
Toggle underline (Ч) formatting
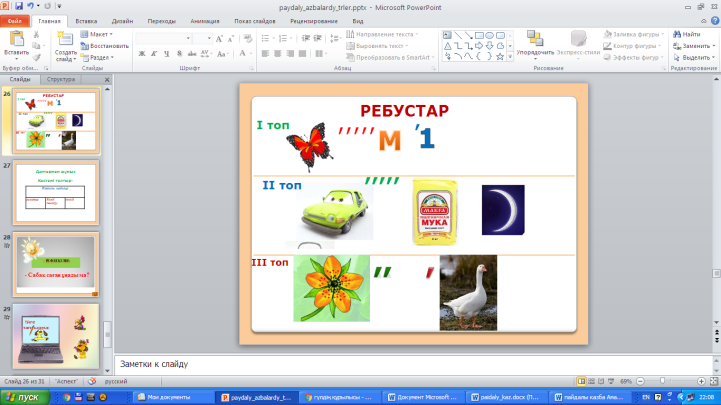(167, 54)
